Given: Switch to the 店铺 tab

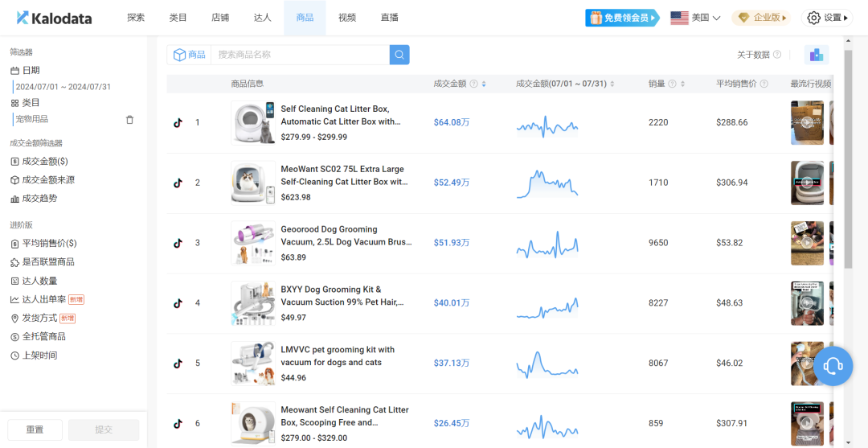Looking at the screenshot, I should coord(220,18).
